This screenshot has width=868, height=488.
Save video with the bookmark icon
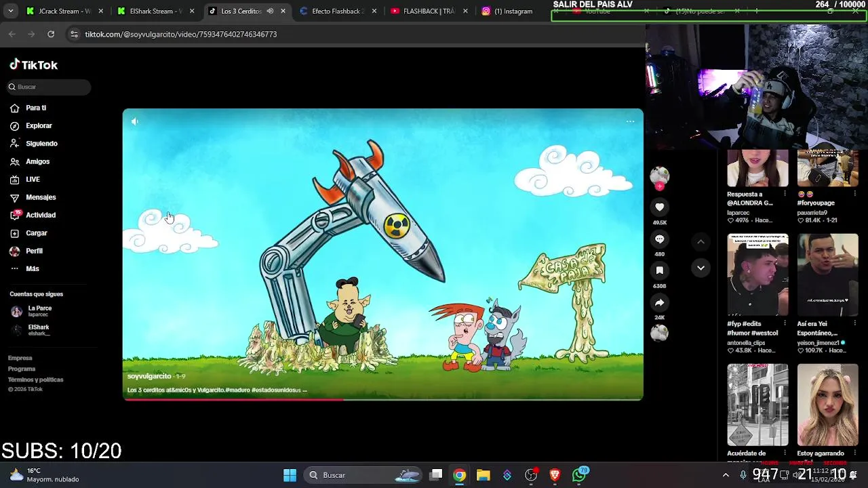(659, 270)
